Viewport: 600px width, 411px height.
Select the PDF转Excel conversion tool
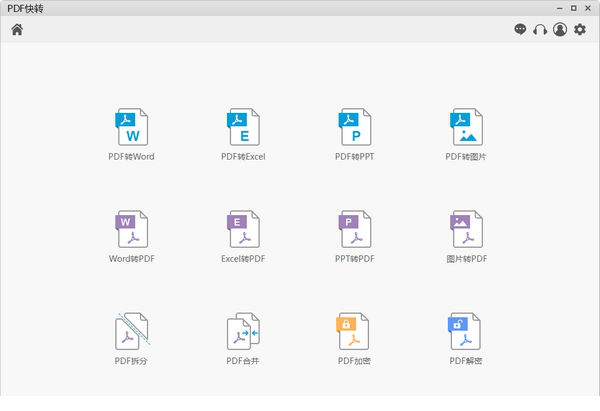tap(243, 127)
